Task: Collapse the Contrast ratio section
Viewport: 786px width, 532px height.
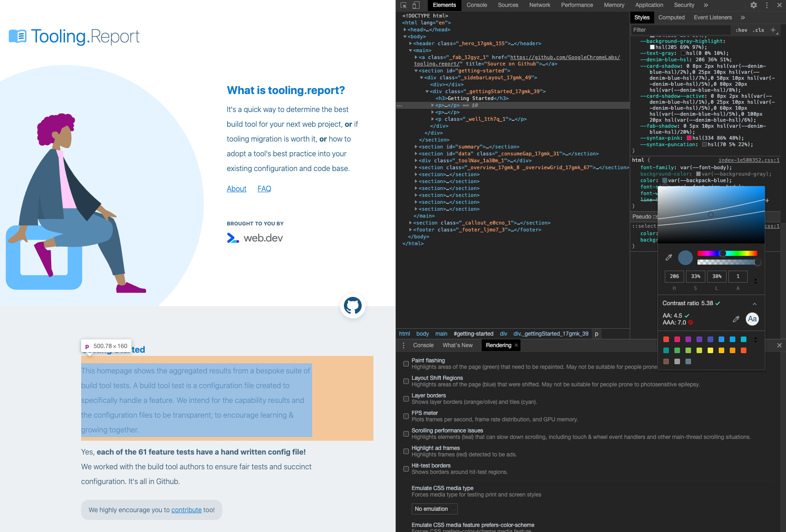Action: pos(755,303)
